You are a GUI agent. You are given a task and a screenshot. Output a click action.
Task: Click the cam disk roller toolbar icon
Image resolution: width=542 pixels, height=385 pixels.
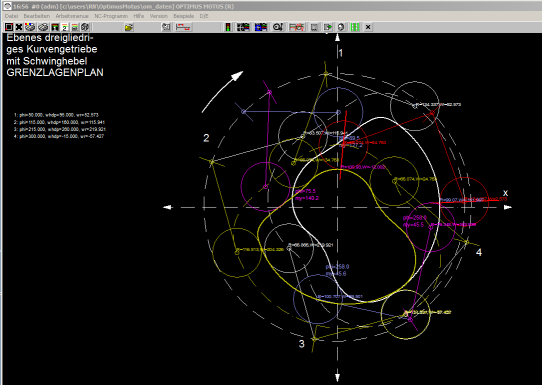pyautogui.click(x=278, y=27)
